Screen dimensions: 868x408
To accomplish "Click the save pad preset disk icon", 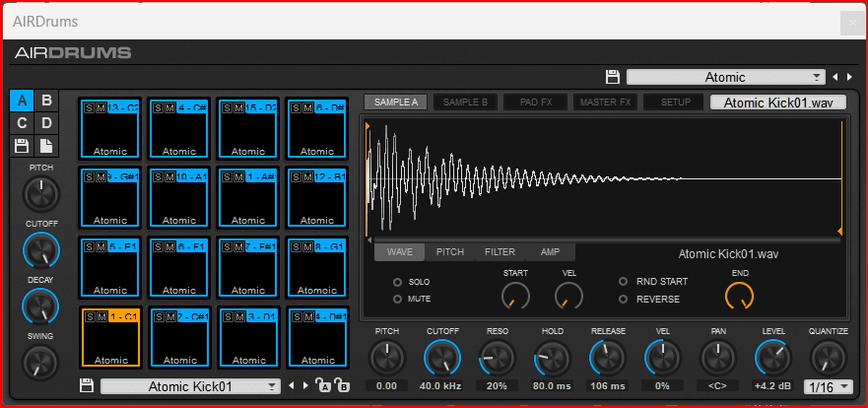I will coord(87,386).
